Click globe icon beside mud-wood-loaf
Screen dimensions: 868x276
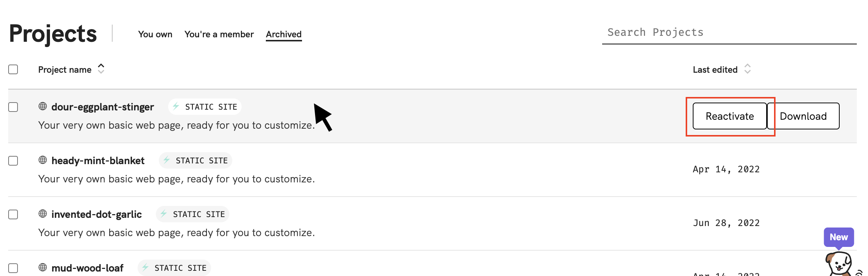(43, 268)
